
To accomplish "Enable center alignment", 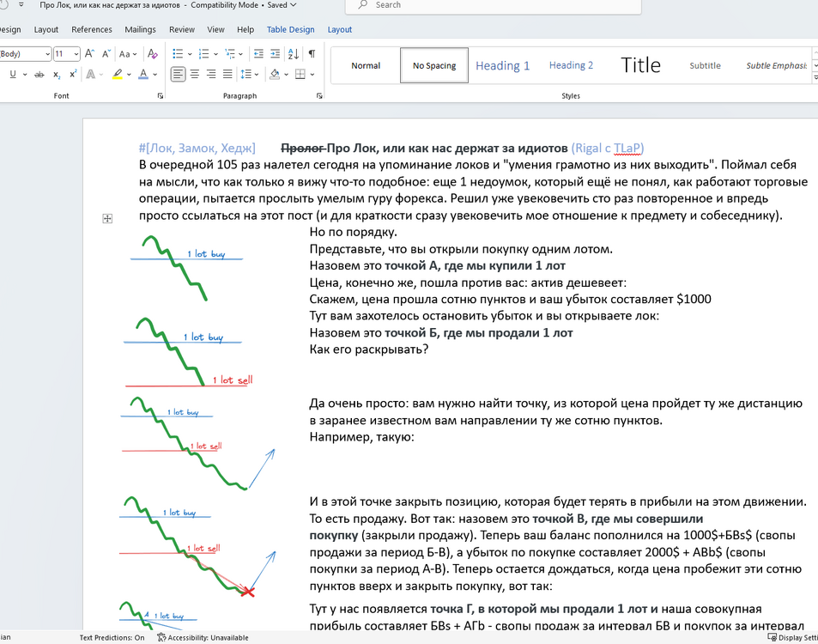I will coord(195,75).
